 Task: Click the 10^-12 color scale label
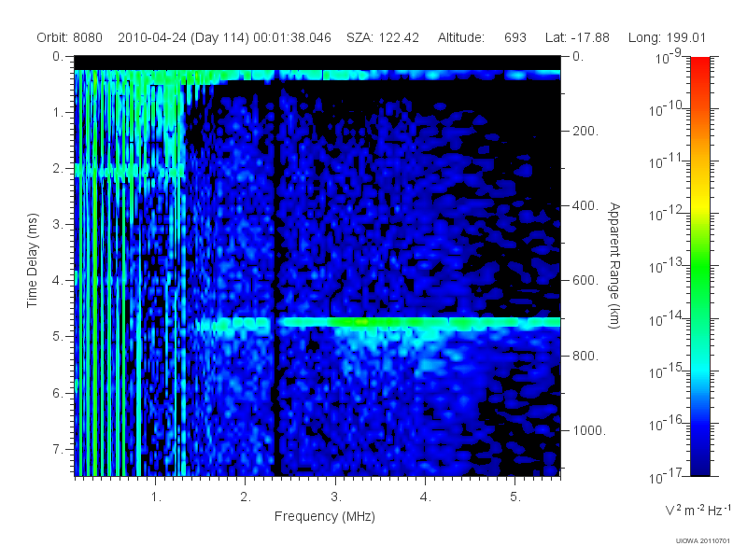pos(666,214)
